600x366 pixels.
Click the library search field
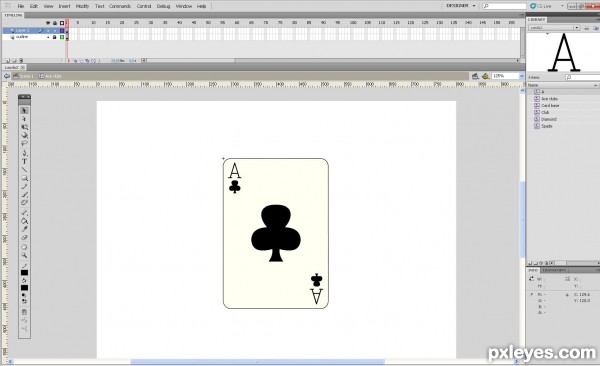pos(582,77)
